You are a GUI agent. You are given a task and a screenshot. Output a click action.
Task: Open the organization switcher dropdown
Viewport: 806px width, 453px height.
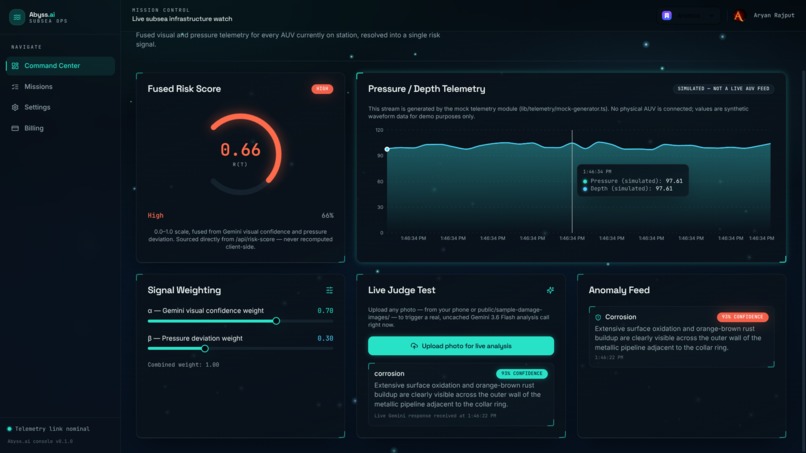click(690, 15)
